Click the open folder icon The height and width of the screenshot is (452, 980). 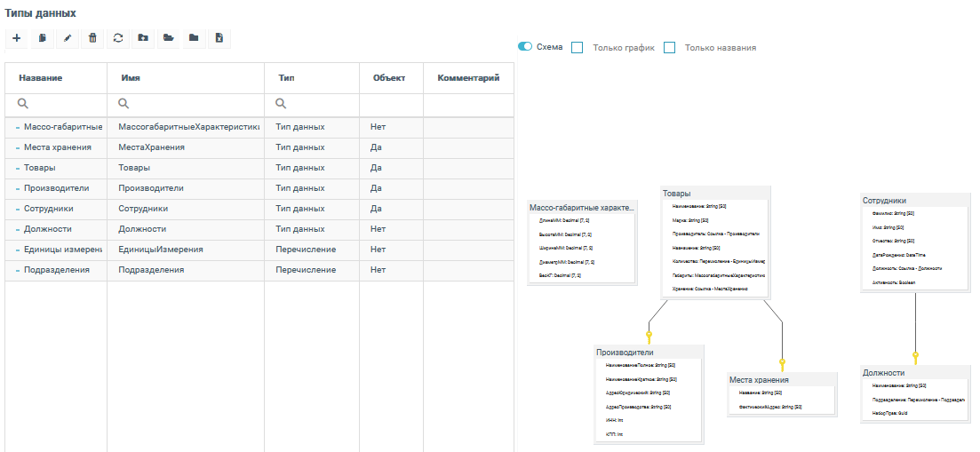tap(168, 38)
